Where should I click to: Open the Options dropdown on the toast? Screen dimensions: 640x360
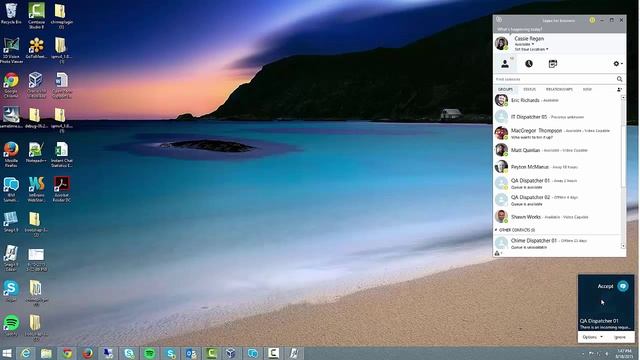click(592, 337)
